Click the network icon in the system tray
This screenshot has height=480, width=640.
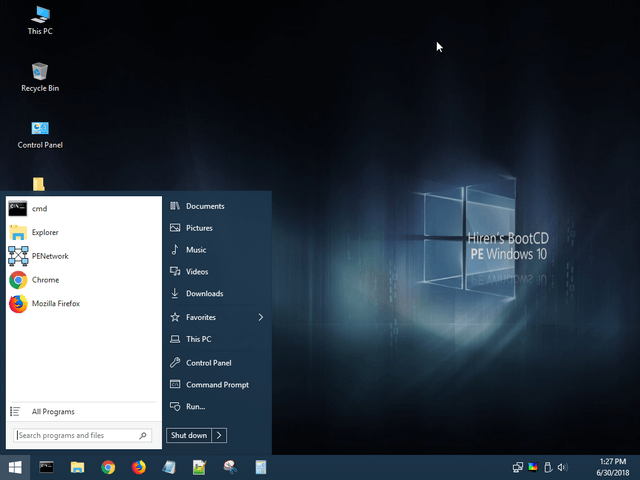coord(518,467)
